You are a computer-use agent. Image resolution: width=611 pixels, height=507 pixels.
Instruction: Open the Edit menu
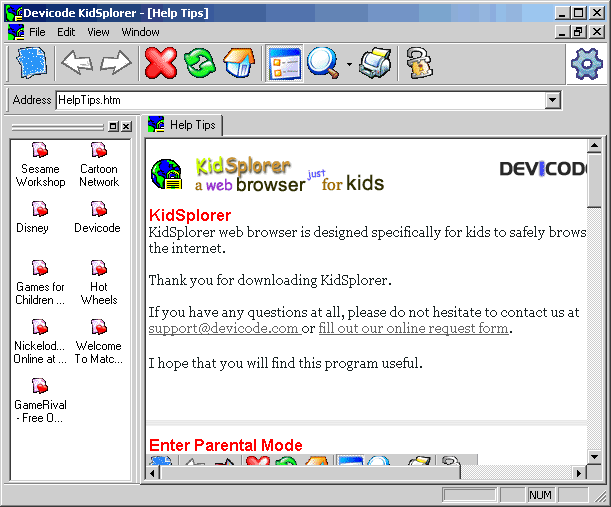pyautogui.click(x=66, y=32)
